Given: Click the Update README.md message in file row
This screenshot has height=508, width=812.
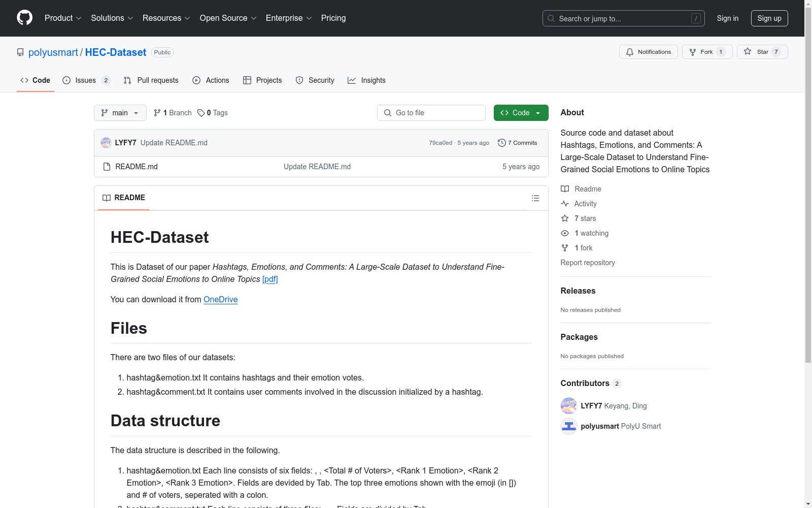Looking at the screenshot, I should [x=317, y=167].
